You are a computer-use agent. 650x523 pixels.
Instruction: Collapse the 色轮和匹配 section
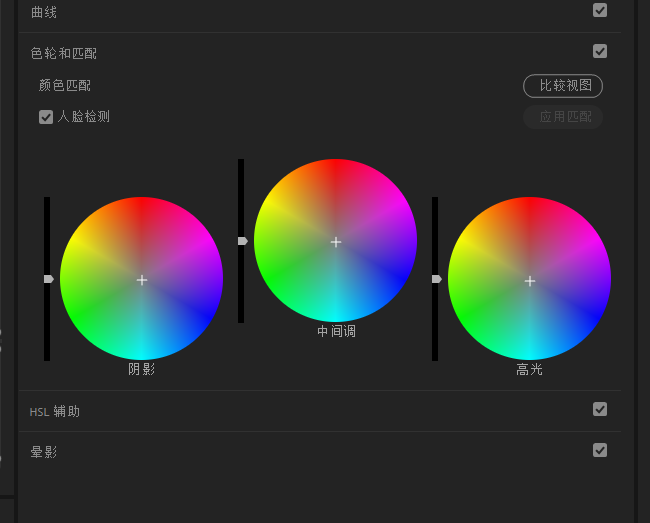pos(64,53)
